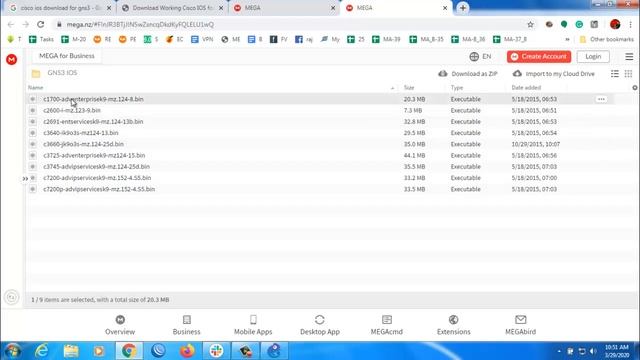Viewport: 640px width, 360px height.
Task: Select file c7200-advipservicesk9-mz.152-4.S5.bin
Action: pos(97,178)
